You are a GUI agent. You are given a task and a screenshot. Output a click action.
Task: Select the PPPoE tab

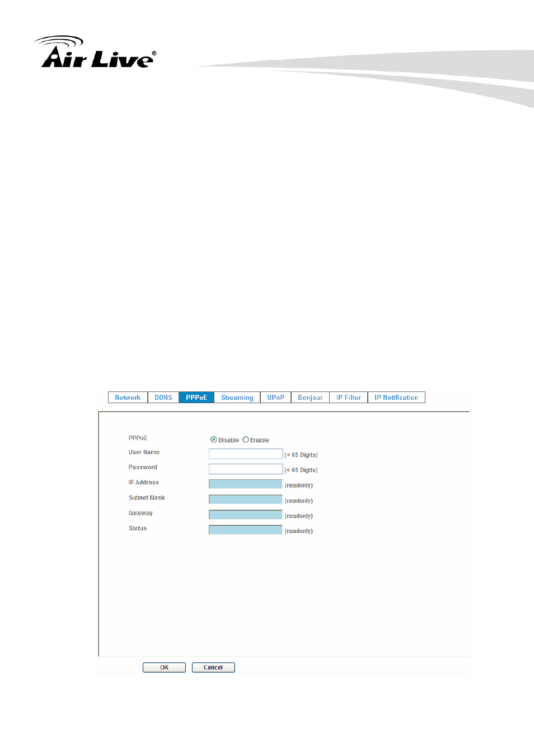196,398
